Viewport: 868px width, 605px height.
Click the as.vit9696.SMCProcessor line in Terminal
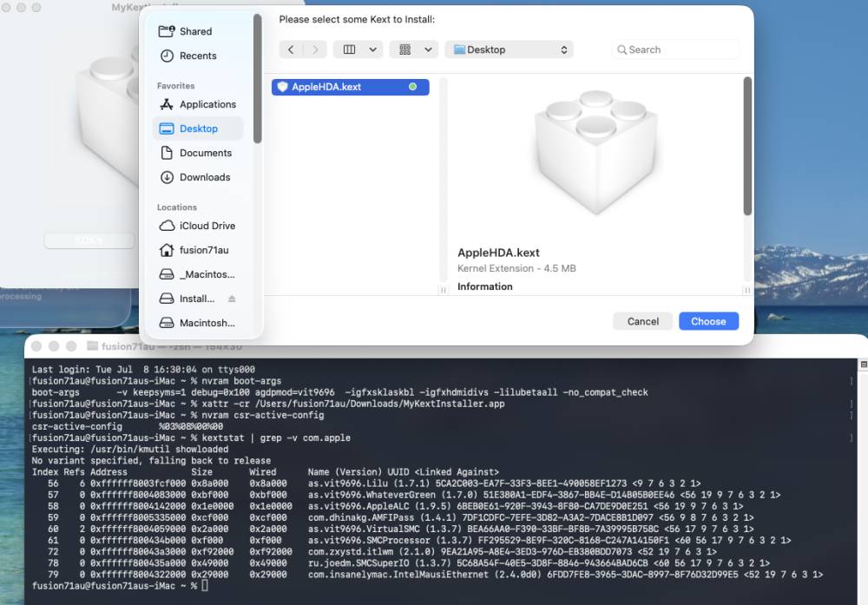pyautogui.click(x=411, y=540)
